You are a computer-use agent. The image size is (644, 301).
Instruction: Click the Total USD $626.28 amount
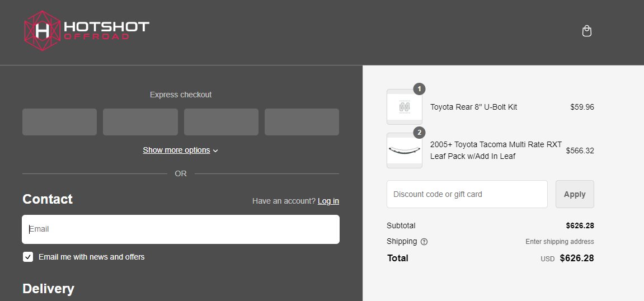(x=577, y=258)
